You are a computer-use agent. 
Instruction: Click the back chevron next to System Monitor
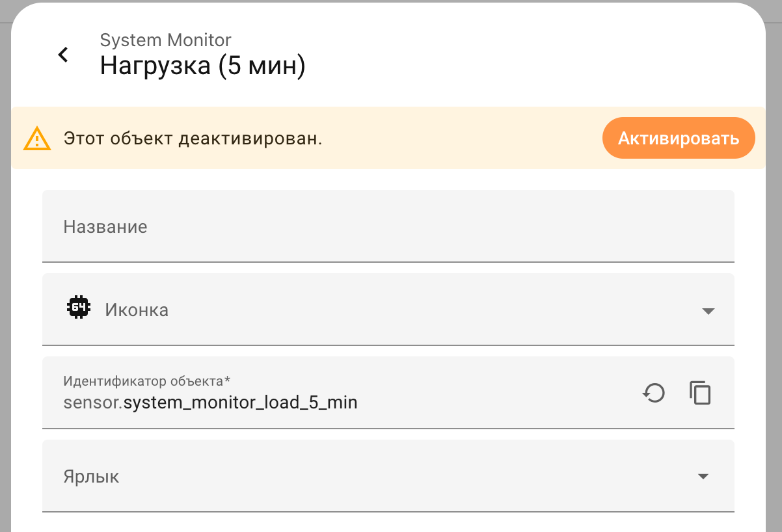pos(62,55)
